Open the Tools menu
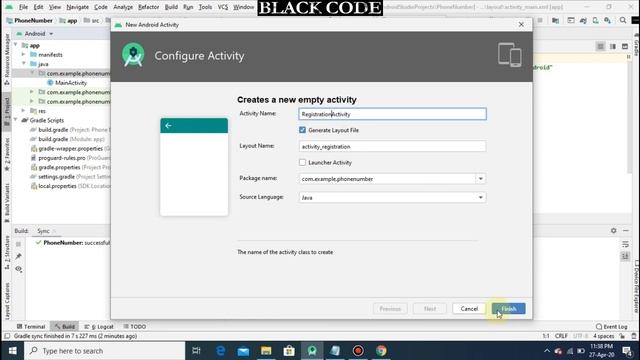The height and width of the screenshot is (360, 640). [205, 7]
